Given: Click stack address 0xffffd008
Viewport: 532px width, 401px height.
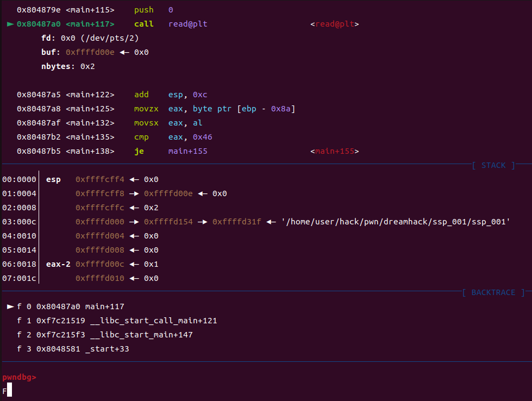Looking at the screenshot, I should [100, 250].
